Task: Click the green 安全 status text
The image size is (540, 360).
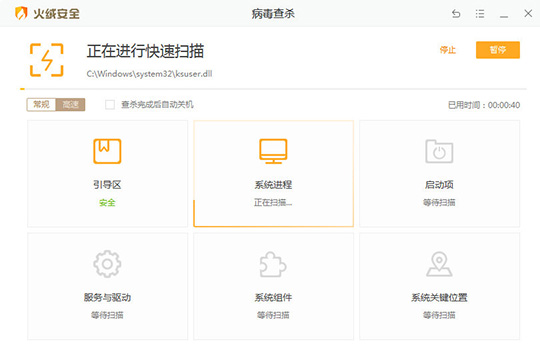Action: (107, 203)
